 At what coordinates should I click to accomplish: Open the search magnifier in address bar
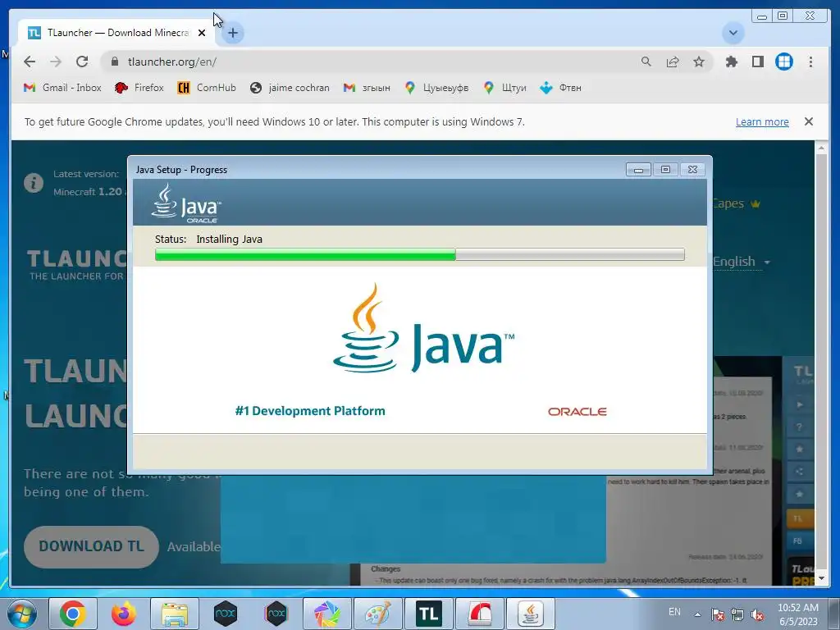(x=646, y=62)
